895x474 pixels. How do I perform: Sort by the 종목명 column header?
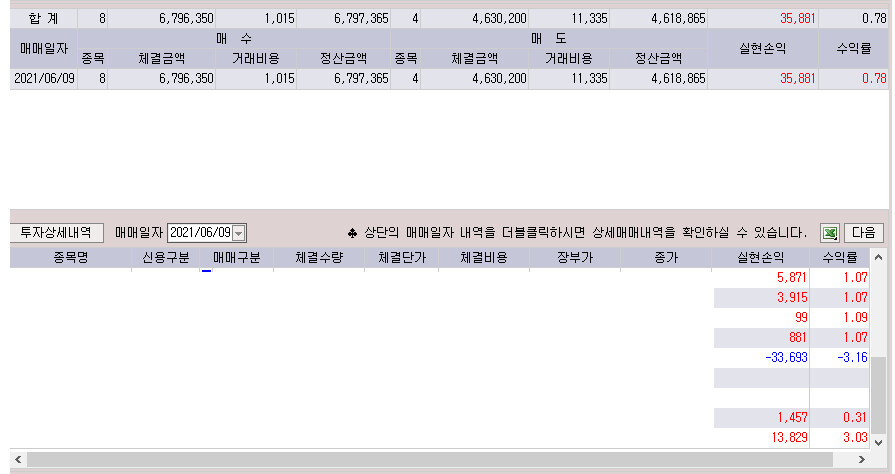pyautogui.click(x=71, y=258)
